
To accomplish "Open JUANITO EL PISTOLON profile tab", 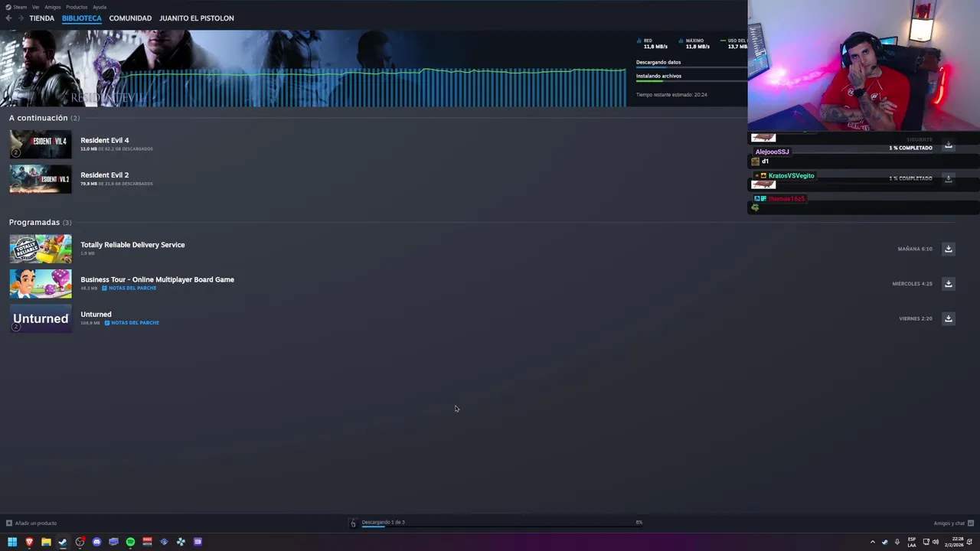I will point(197,18).
